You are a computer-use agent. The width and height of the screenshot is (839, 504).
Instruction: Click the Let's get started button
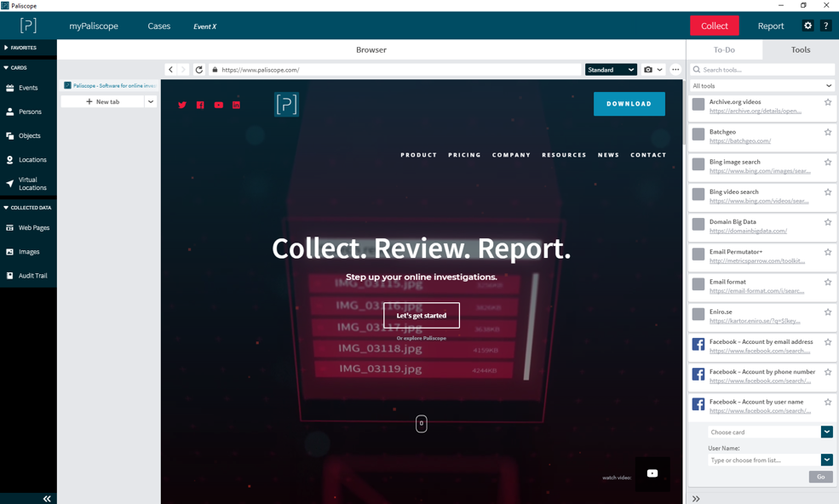[x=422, y=315]
